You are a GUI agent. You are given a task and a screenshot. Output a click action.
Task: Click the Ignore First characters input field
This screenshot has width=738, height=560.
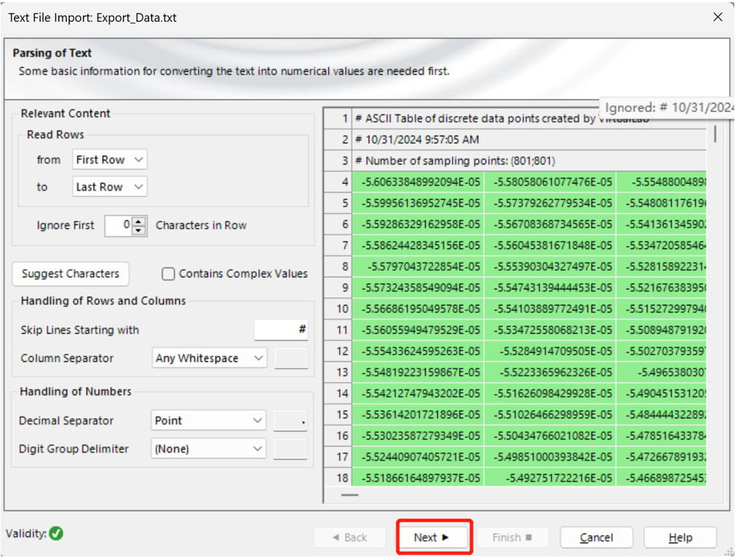pos(119,226)
